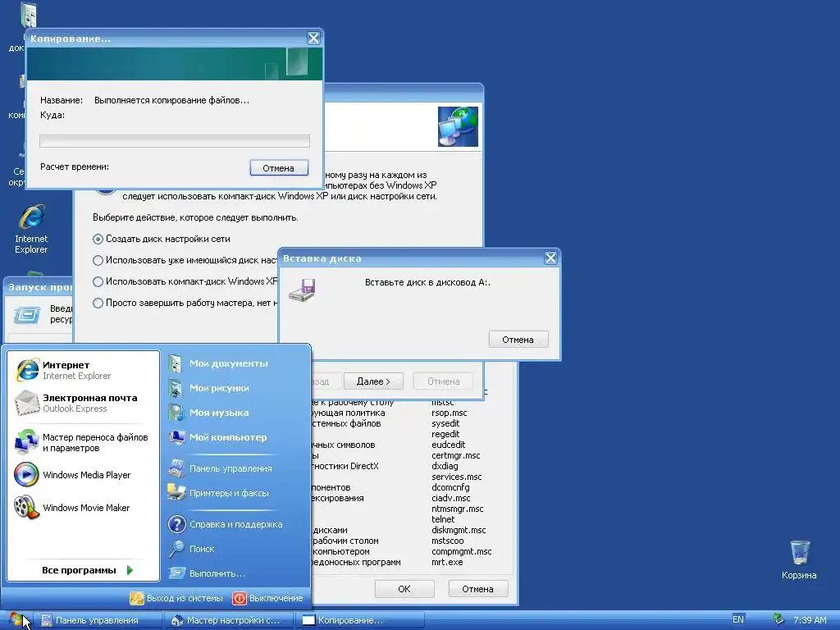Open Панель управления from Start menu
840x630 pixels.
pyautogui.click(x=231, y=468)
